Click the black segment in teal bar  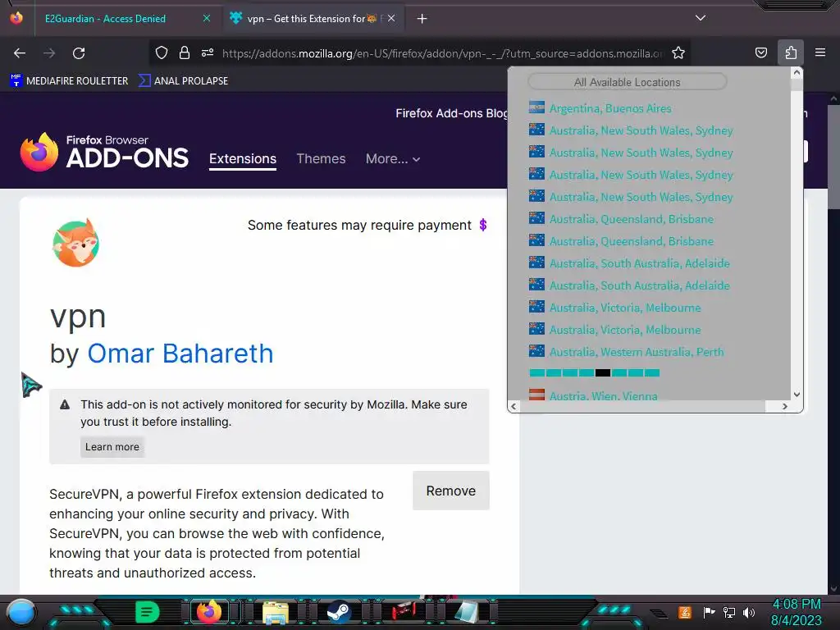[602, 373]
